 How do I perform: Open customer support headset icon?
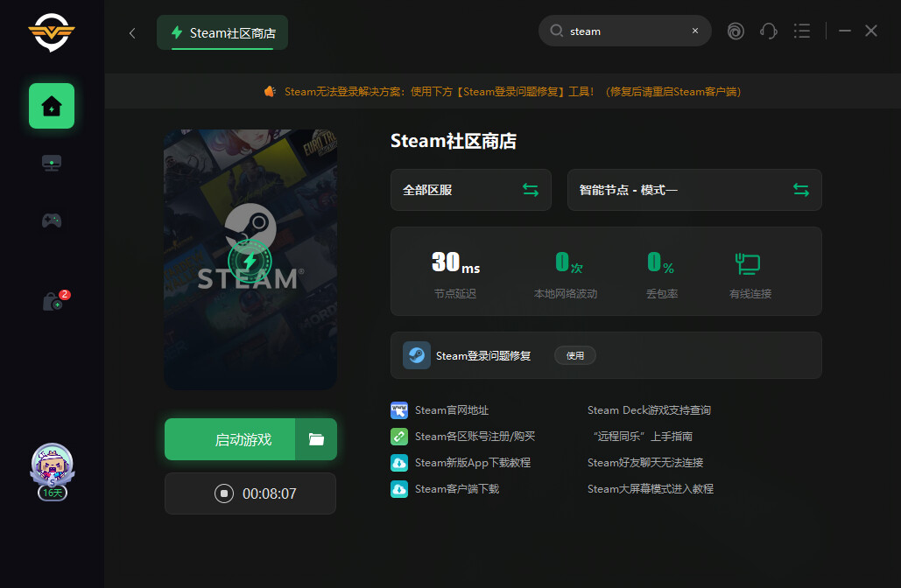(x=768, y=31)
